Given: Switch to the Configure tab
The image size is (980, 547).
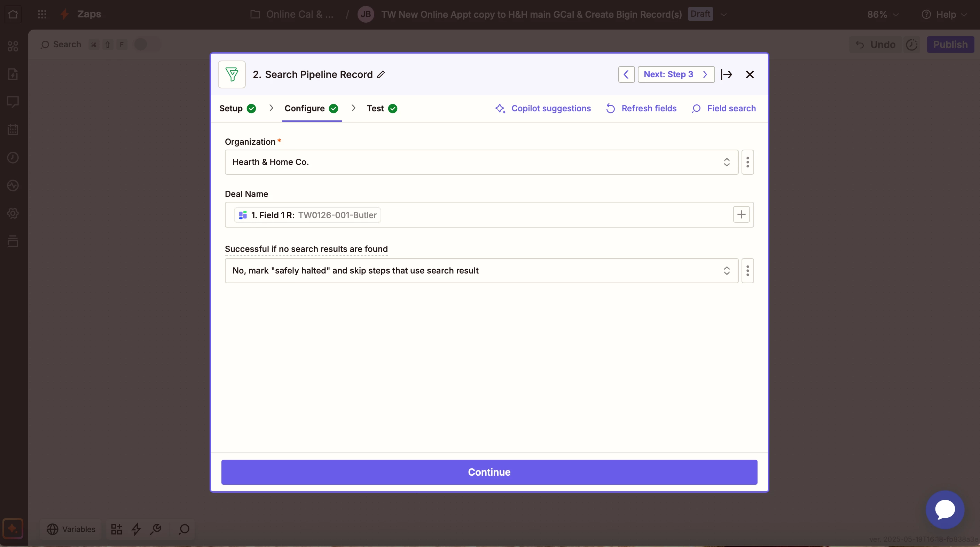Looking at the screenshot, I should point(311,108).
